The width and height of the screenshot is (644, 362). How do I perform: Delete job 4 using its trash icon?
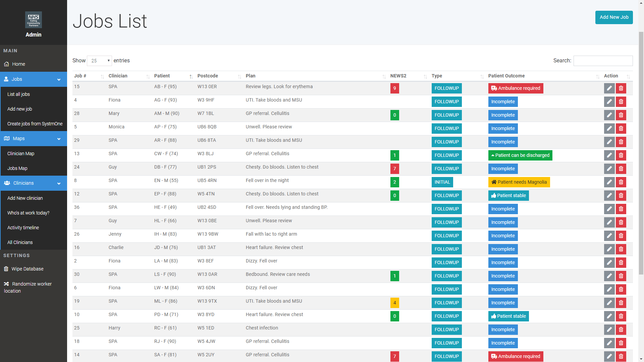(x=621, y=102)
